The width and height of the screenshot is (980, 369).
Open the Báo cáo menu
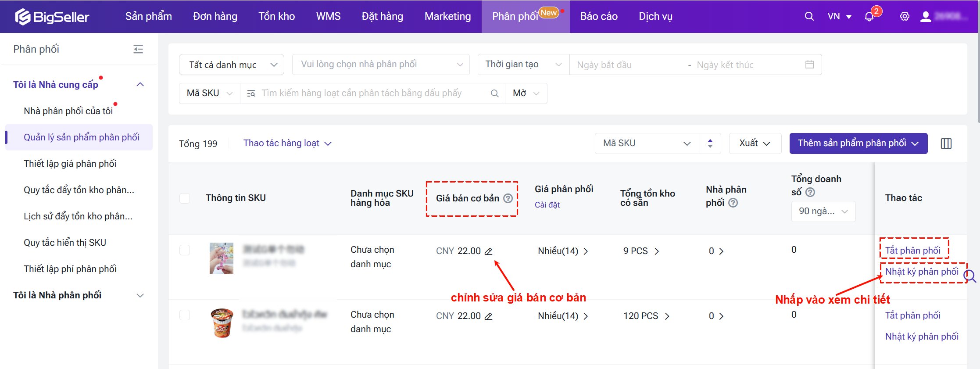point(599,17)
